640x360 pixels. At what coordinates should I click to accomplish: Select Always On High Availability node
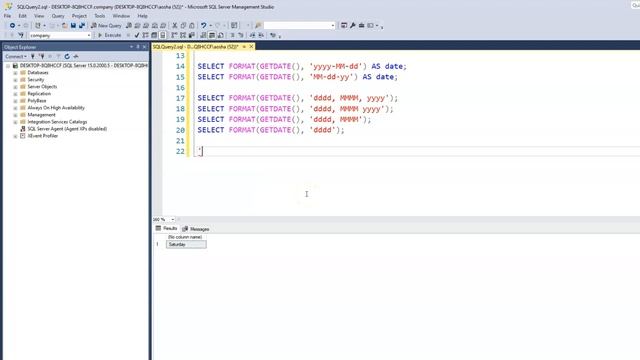pyautogui.click(x=56, y=108)
